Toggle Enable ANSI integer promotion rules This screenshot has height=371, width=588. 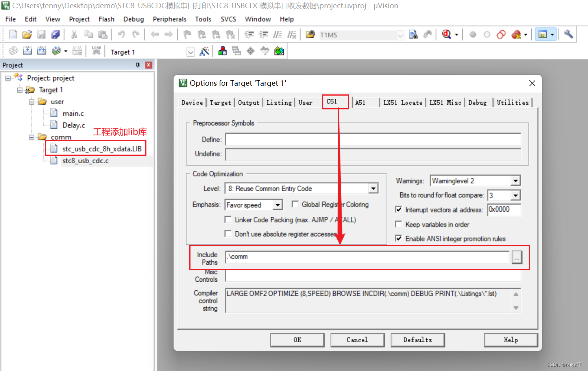[x=398, y=238]
